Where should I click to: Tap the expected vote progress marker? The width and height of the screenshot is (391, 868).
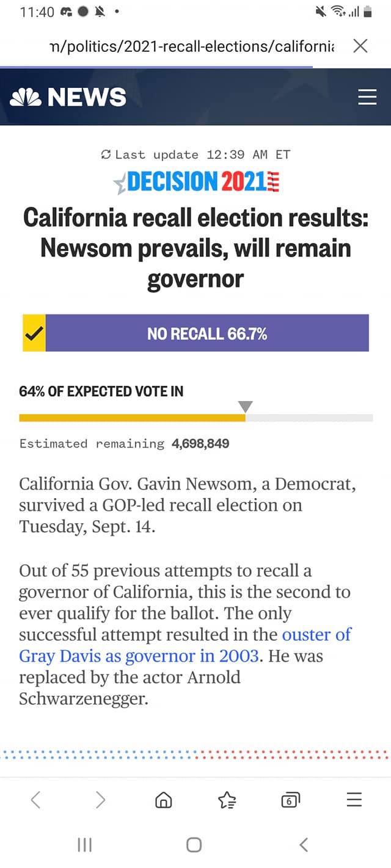[x=245, y=407]
